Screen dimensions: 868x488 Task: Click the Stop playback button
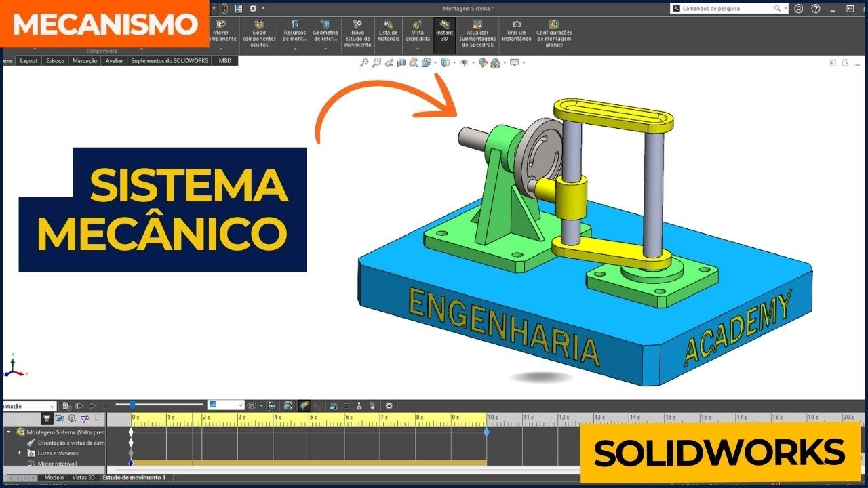(105, 406)
